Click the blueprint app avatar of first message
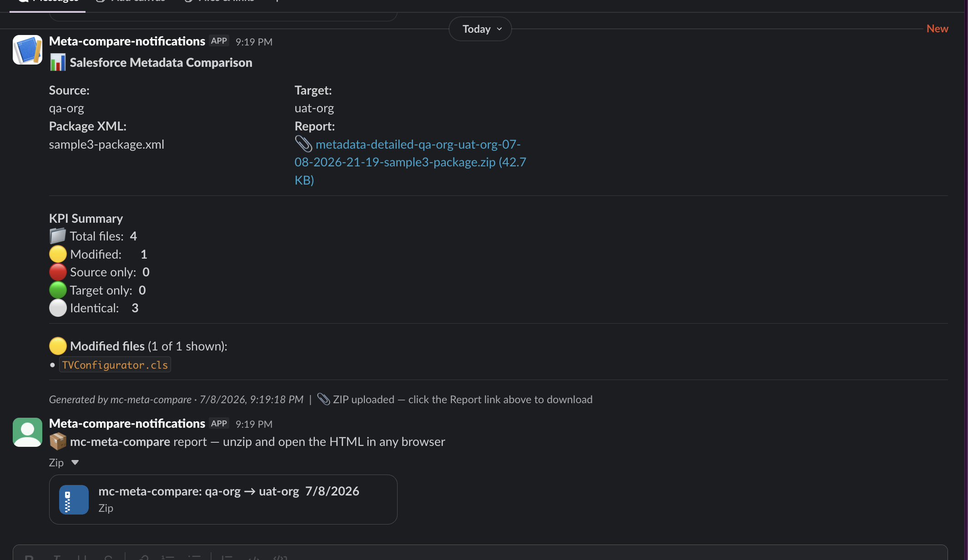Image resolution: width=968 pixels, height=560 pixels. (x=27, y=50)
